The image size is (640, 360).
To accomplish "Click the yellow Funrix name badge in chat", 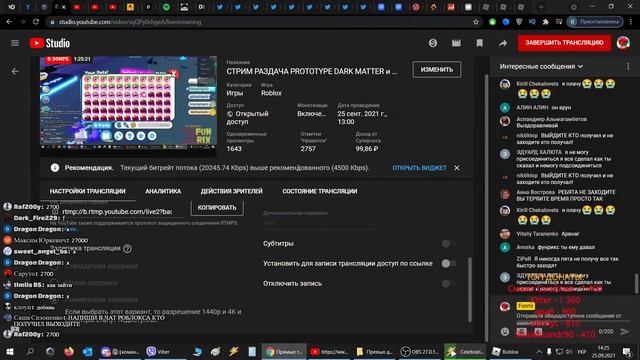I will tap(525, 306).
